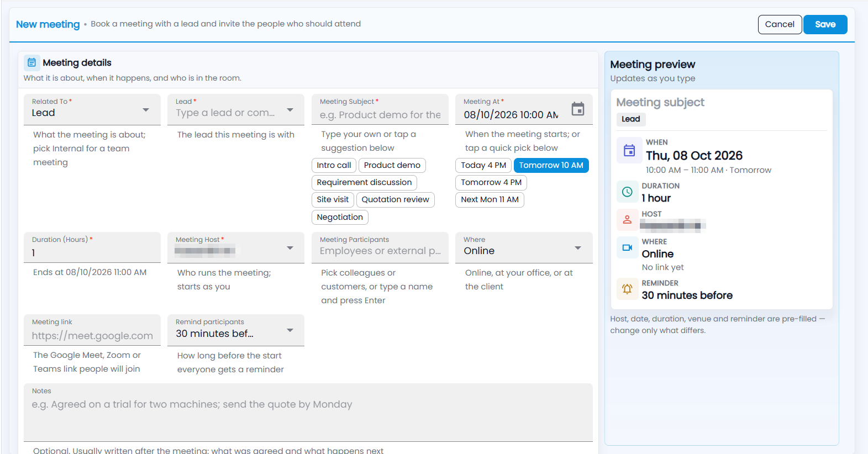Pick the Product demo subject suggestion
The image size is (868, 454).
tap(392, 165)
